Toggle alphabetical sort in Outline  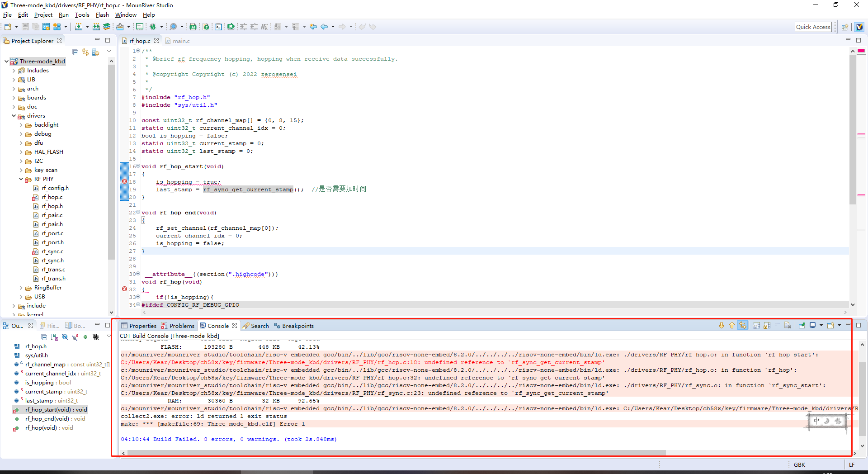[54, 337]
